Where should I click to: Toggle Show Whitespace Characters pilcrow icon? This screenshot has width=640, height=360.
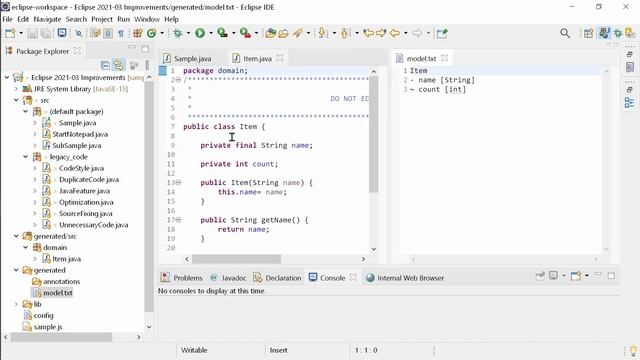point(121,33)
